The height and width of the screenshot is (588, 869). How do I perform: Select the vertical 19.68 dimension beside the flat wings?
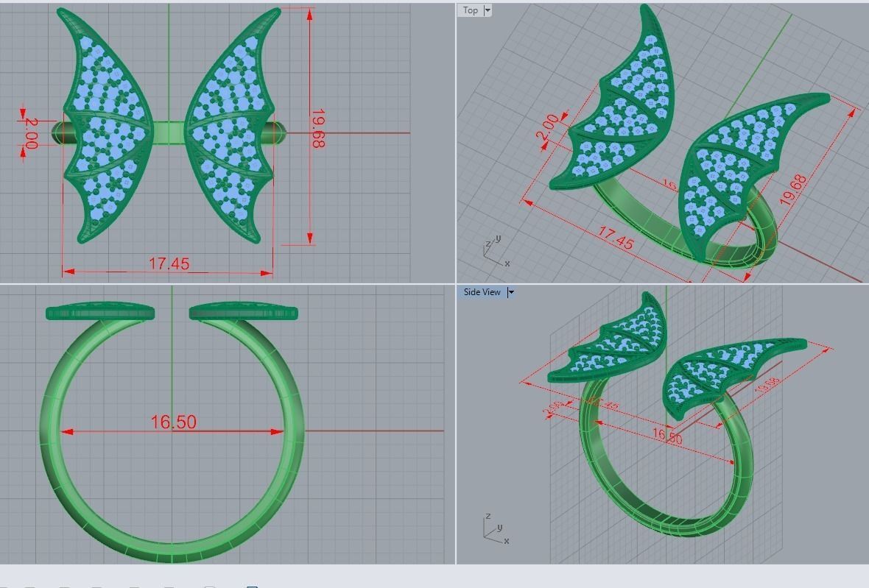317,129
